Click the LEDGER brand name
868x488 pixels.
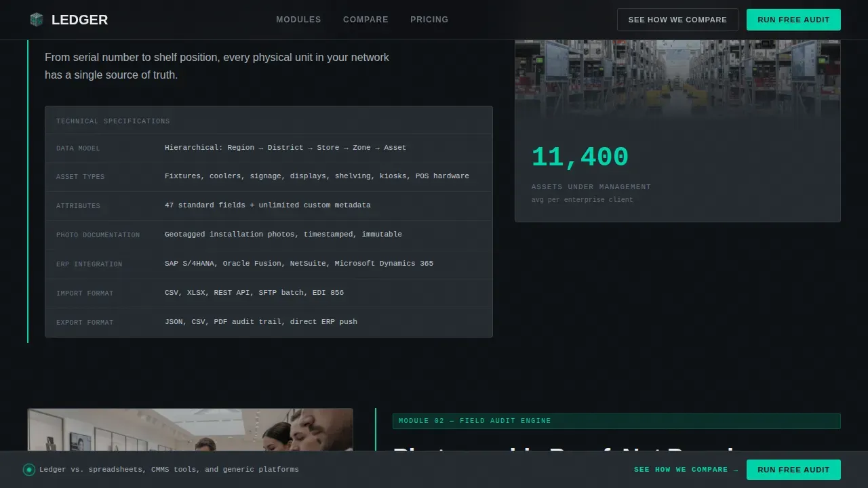coord(79,20)
